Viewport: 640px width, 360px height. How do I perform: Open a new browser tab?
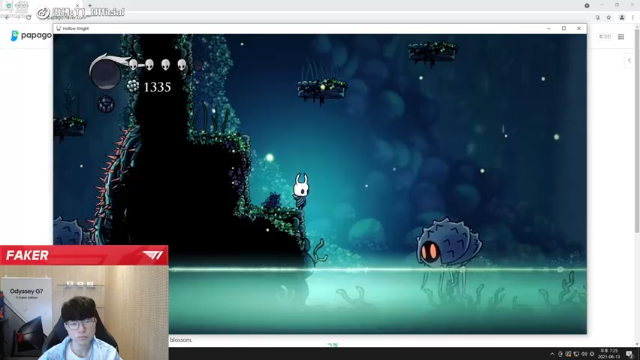(x=90, y=5)
